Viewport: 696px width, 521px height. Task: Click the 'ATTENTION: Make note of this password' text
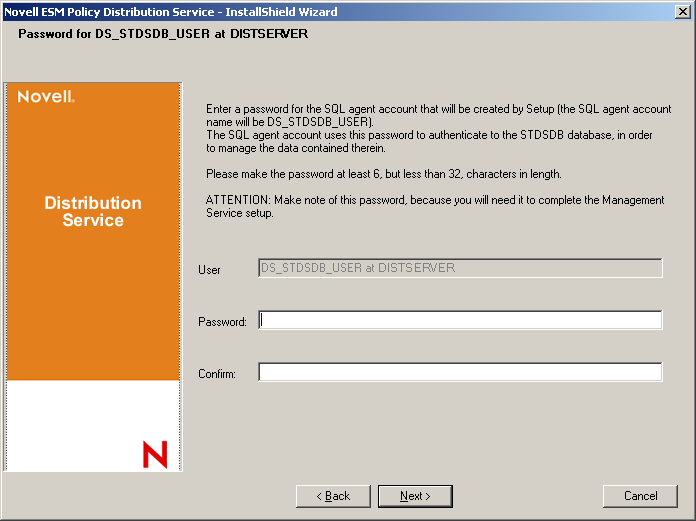305,200
